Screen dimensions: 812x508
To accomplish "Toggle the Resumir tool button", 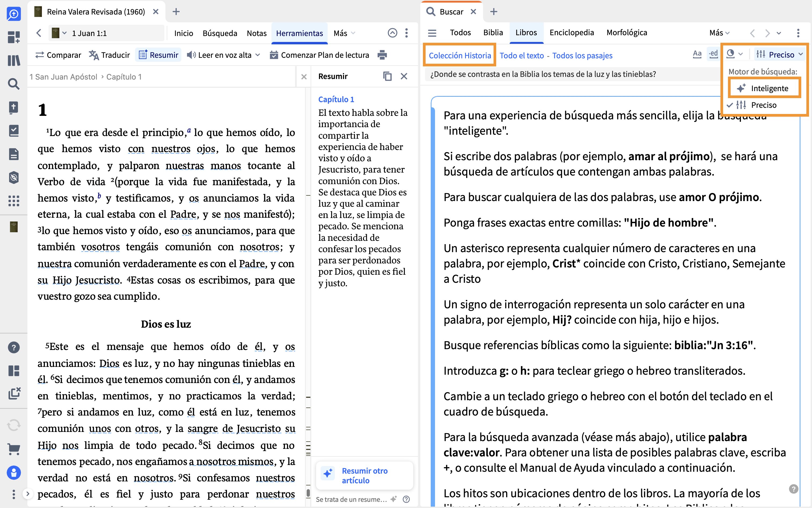I will coord(158,55).
